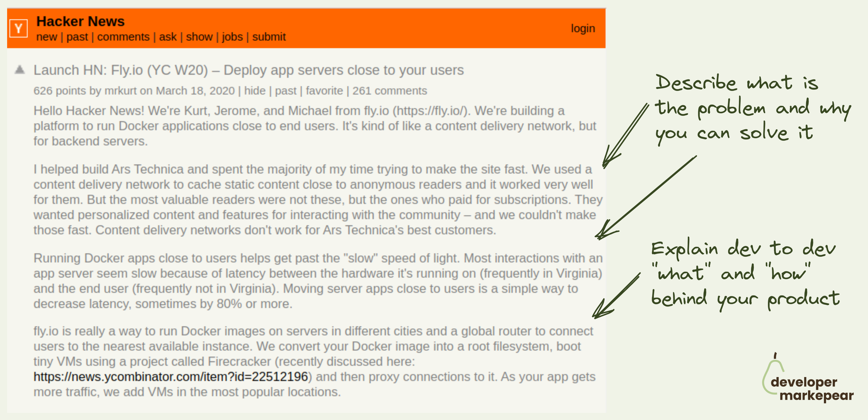
Task: Open the ask section
Action: coord(168,37)
